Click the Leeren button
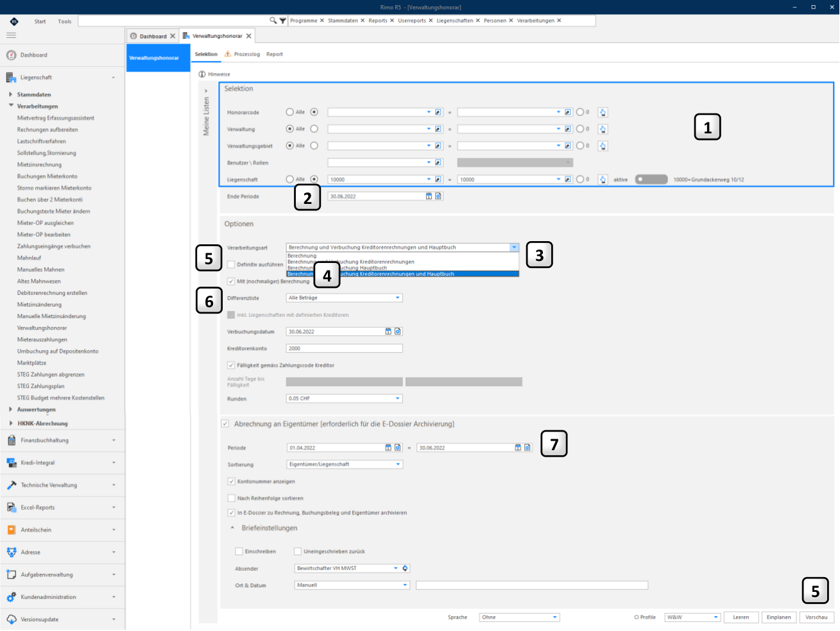Screen dimensions: 840x631 click(x=741, y=617)
